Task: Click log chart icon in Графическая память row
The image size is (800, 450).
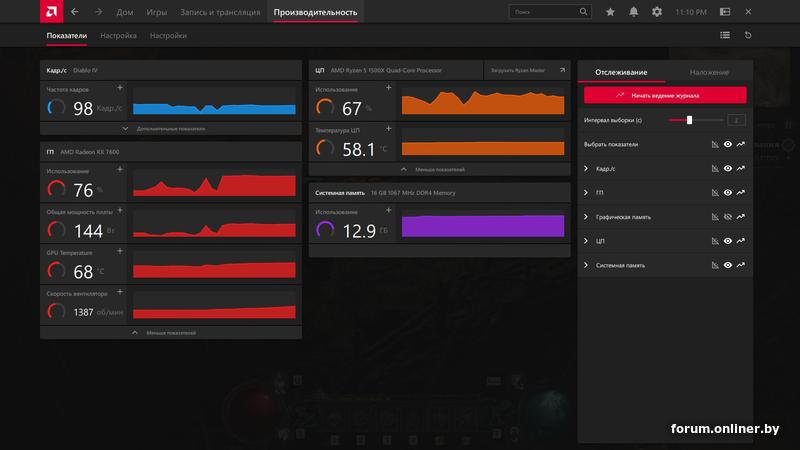Action: [x=715, y=217]
